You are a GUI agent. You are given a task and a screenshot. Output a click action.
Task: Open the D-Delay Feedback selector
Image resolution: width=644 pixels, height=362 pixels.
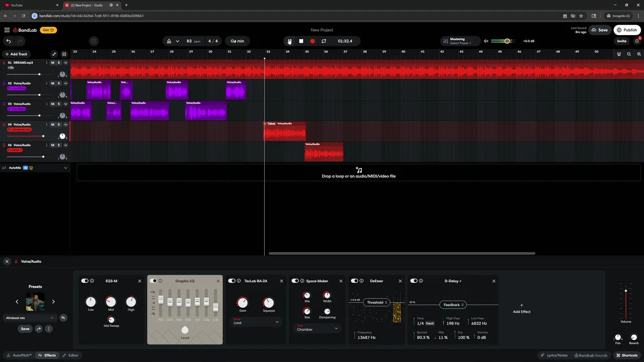pos(454,305)
